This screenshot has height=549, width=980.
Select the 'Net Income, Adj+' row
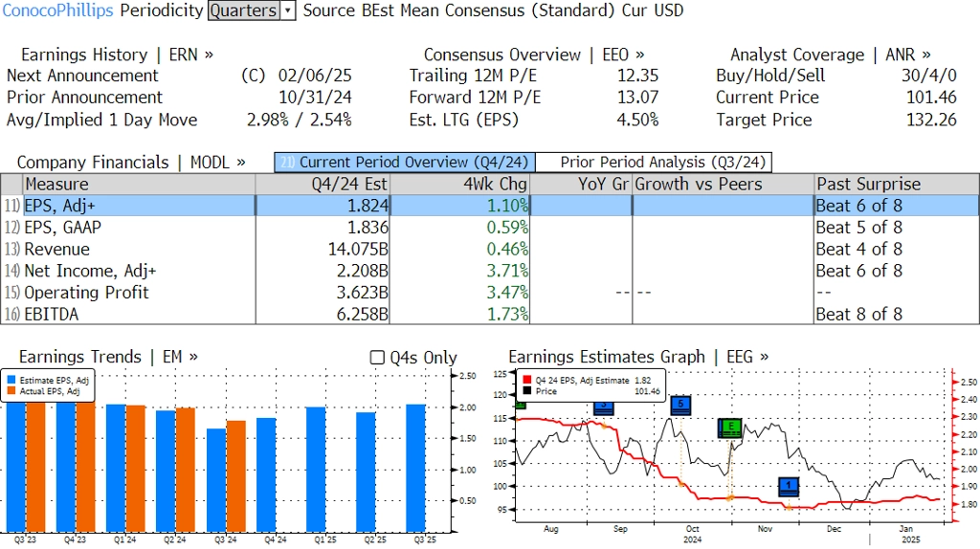tap(490, 271)
